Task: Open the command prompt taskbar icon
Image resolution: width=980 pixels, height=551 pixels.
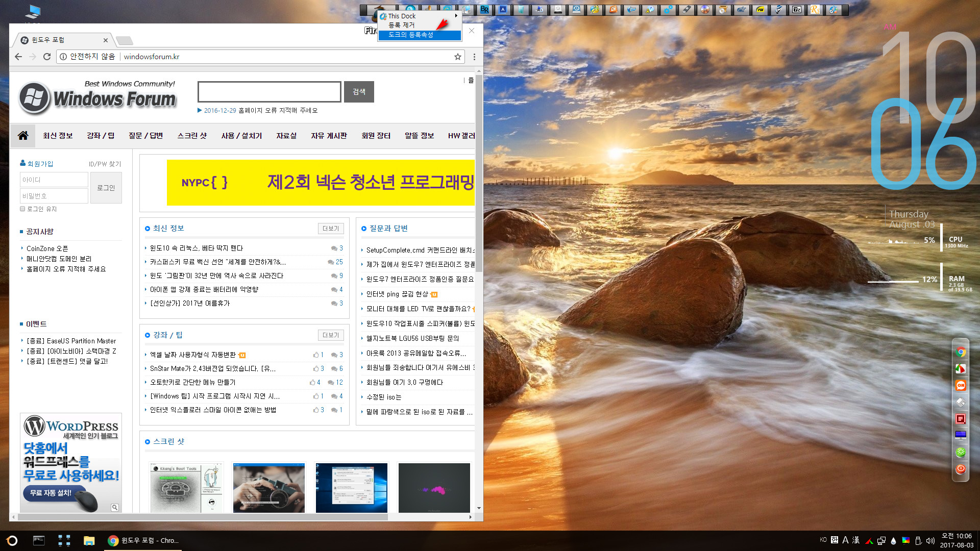Action: point(39,541)
